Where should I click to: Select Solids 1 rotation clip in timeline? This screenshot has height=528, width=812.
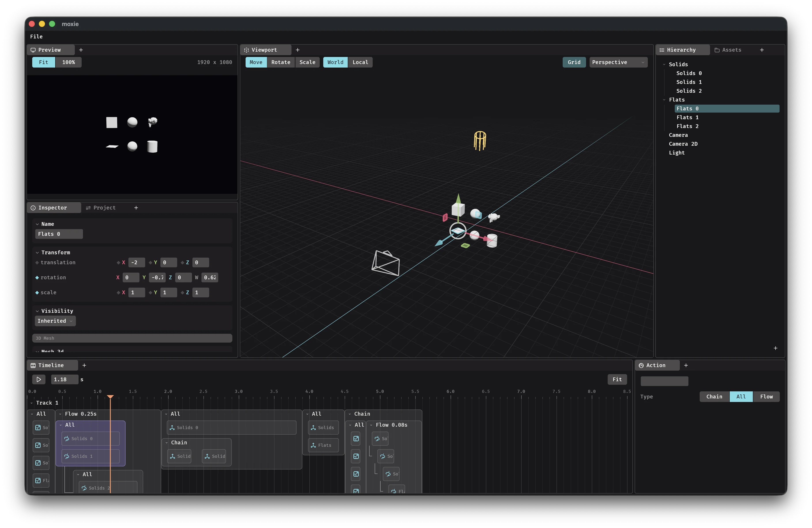pyautogui.click(x=90, y=456)
